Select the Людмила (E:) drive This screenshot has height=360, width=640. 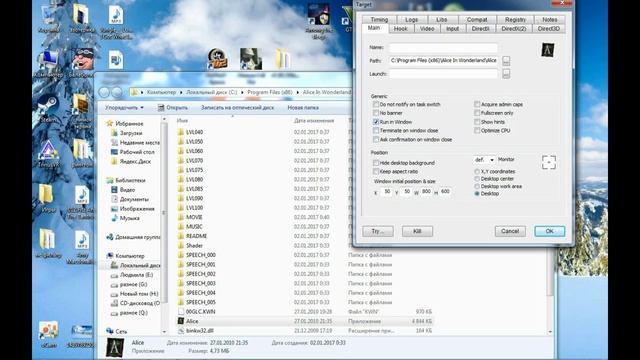coord(132,275)
